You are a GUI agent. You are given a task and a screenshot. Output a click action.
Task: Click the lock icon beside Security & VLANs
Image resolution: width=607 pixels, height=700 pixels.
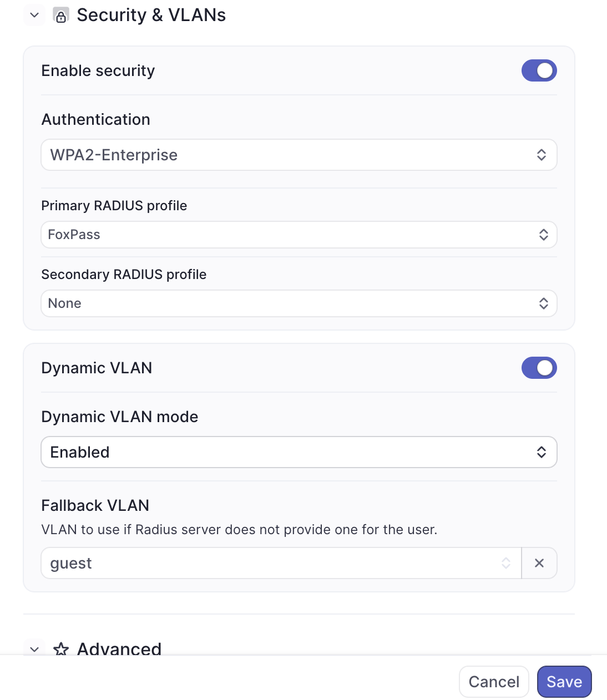click(61, 15)
